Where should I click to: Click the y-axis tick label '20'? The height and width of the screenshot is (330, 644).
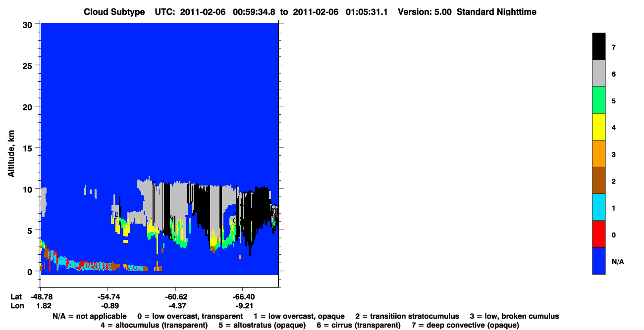[x=29, y=106]
